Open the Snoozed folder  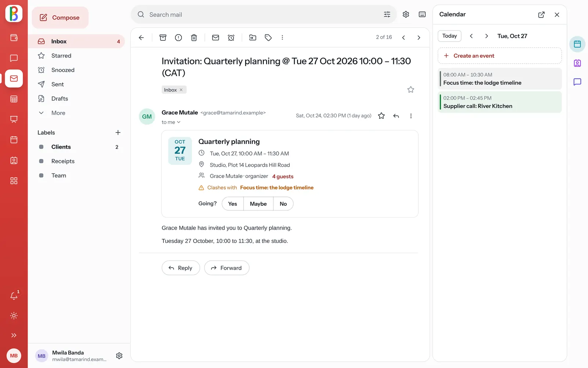77,70
